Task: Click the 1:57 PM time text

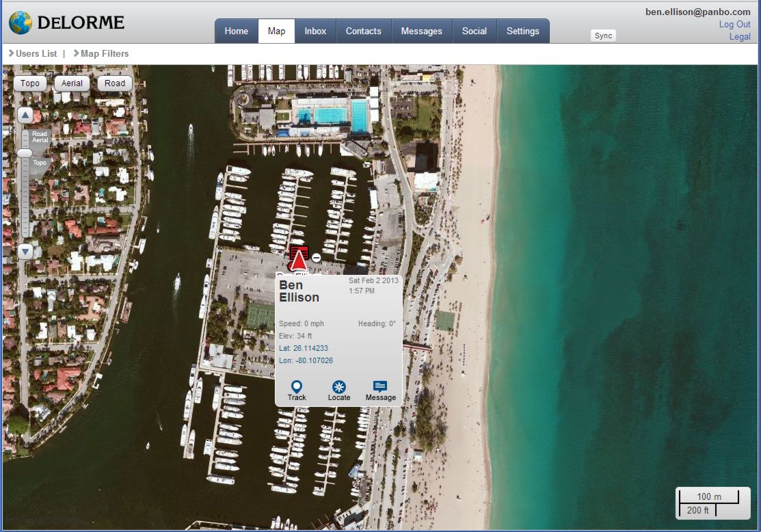Action: coord(362,291)
